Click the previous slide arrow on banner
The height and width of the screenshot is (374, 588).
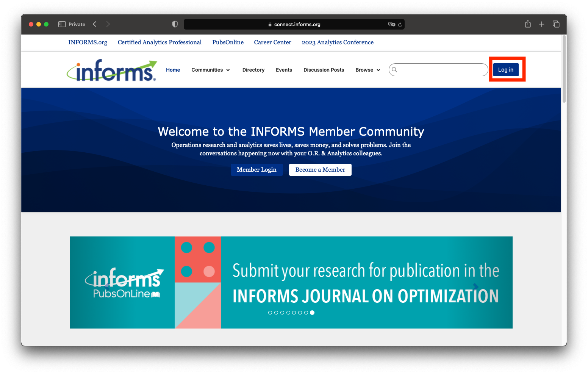(107, 286)
